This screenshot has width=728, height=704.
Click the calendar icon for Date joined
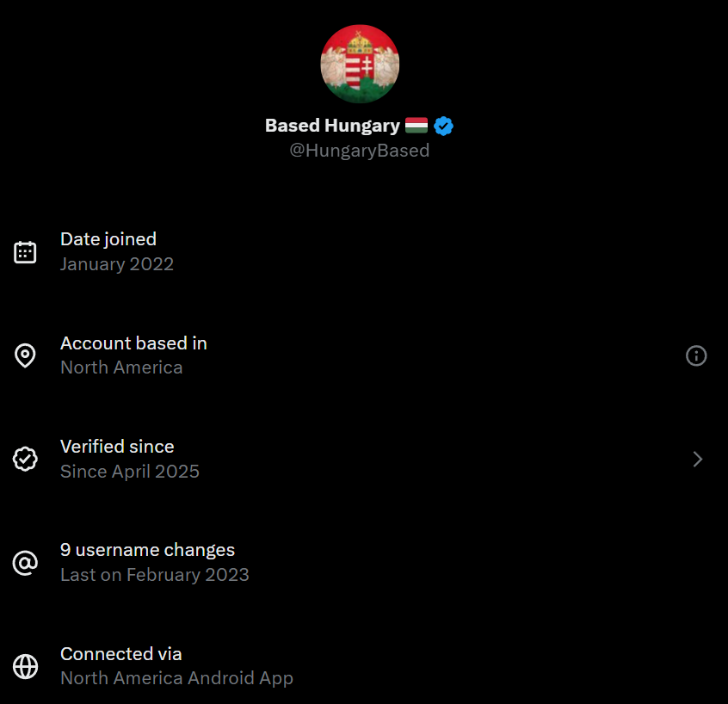[x=25, y=252]
